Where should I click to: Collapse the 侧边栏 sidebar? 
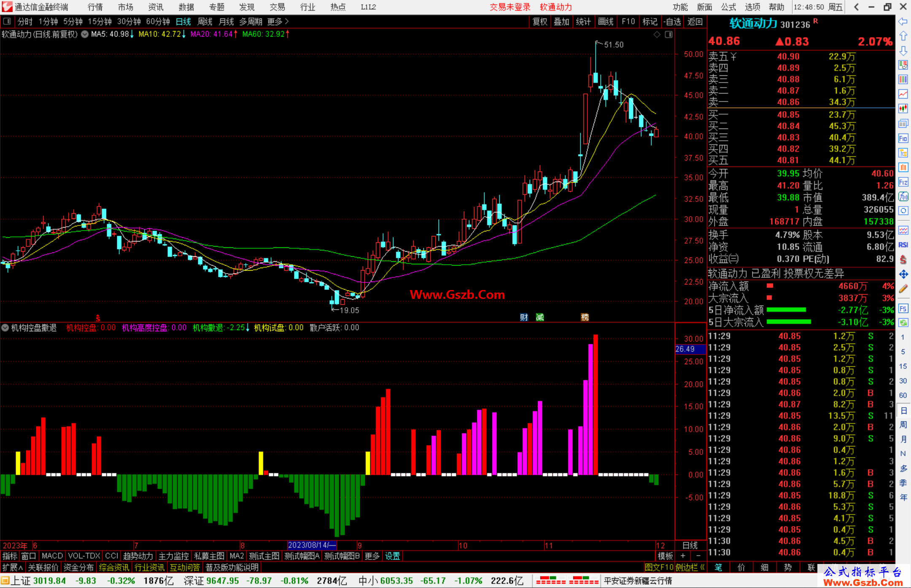pos(690,567)
